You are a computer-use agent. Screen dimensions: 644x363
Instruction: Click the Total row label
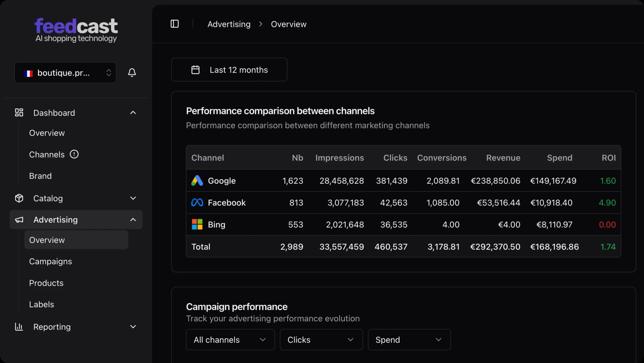tap(201, 246)
